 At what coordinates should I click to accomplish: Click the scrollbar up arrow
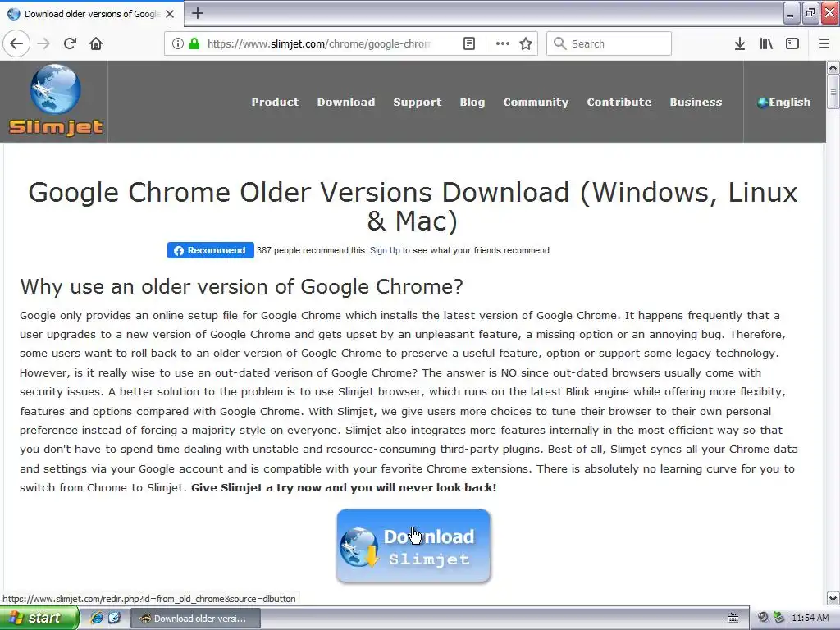coord(833,67)
